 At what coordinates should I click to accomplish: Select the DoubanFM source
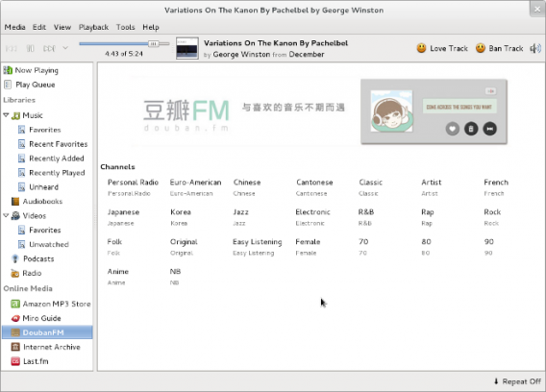[x=47, y=332]
